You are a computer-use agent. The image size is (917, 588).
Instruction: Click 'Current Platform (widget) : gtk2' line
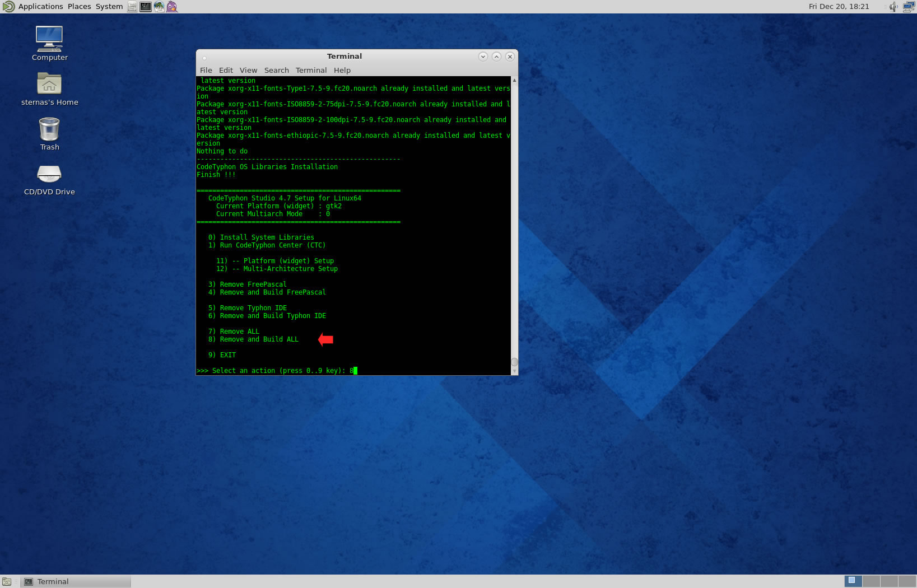(279, 206)
